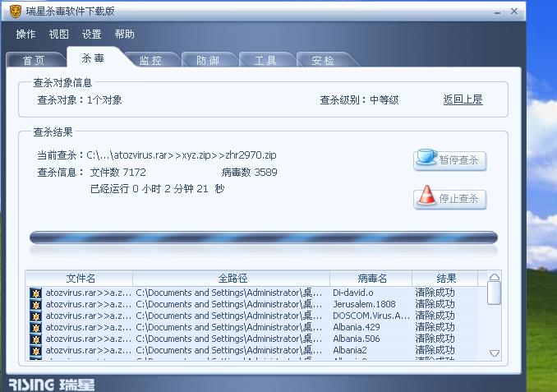Click 清除成功 result in Albania2 row
Screen dimensions: 557x392
pyautogui.click(x=435, y=350)
